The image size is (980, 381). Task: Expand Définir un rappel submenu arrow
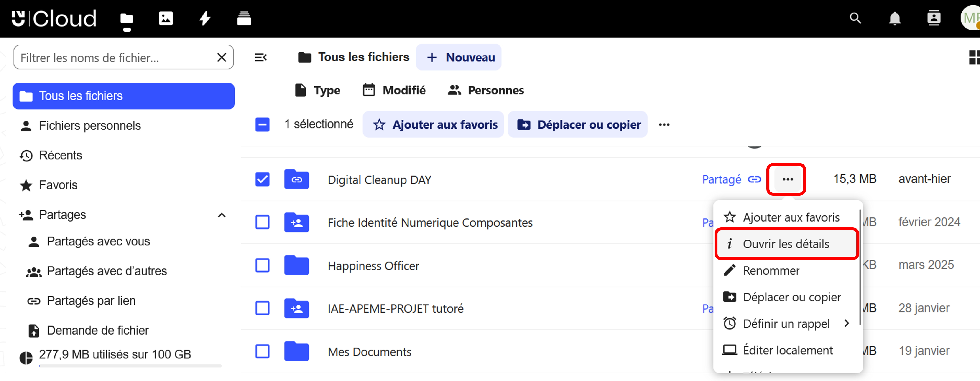click(x=847, y=323)
